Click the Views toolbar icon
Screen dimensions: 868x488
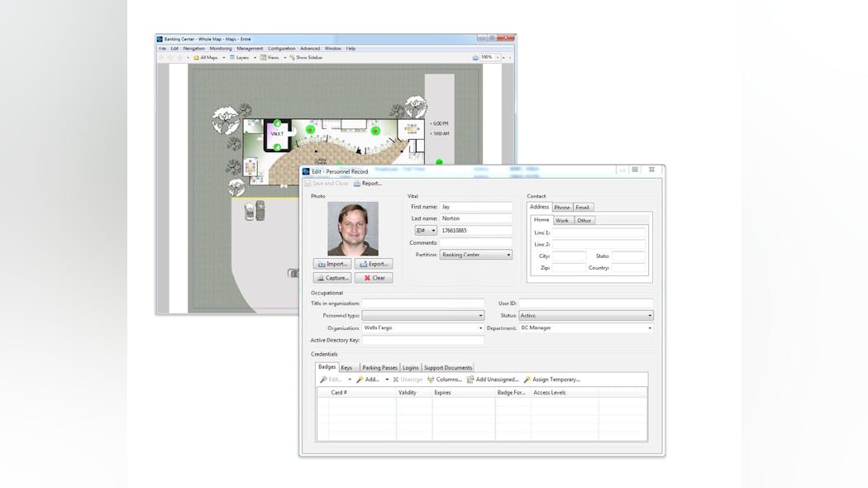pyautogui.click(x=264, y=58)
